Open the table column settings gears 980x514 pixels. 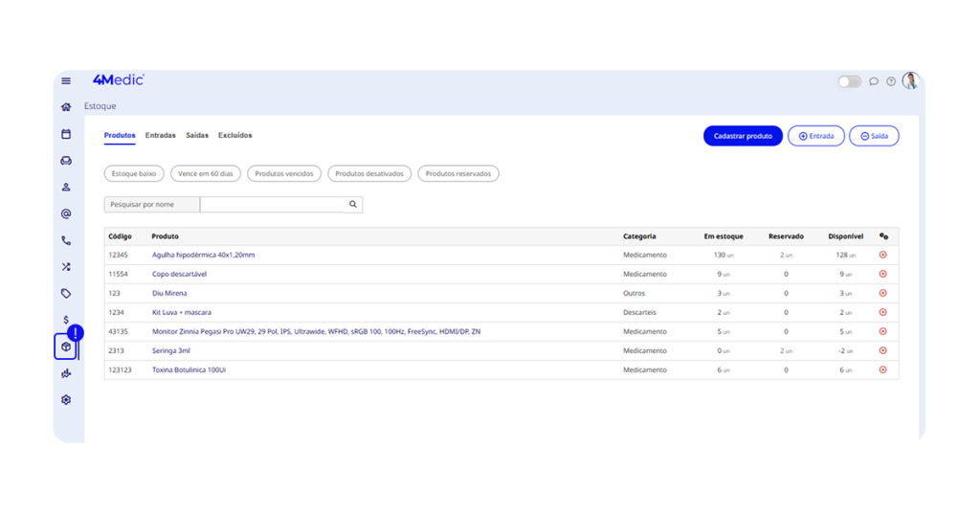883,236
